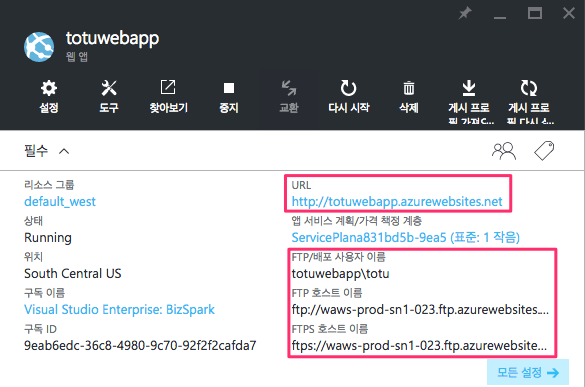585x387 pixels.
Task: Click the totuwebapp web app logo
Action: click(39, 47)
